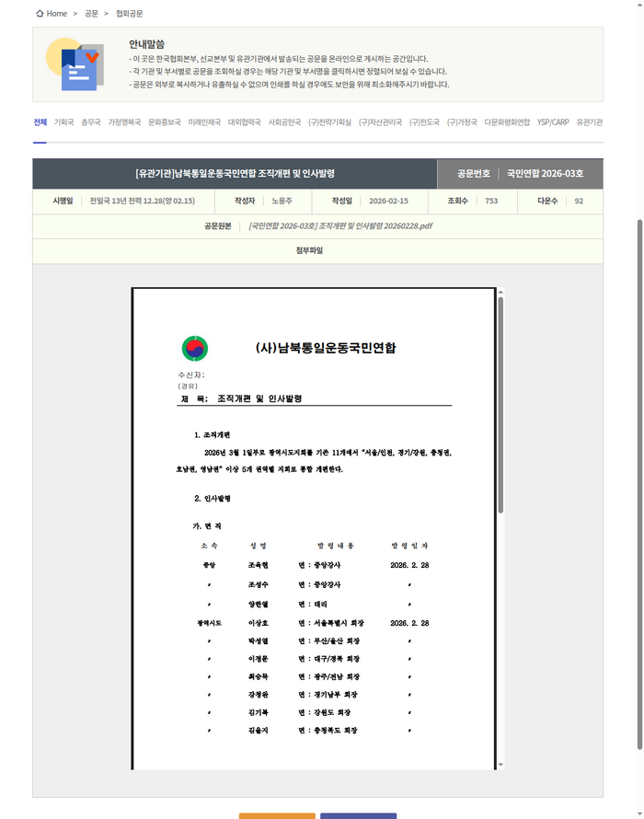Click the written date 2026-02-15

[x=388, y=202]
